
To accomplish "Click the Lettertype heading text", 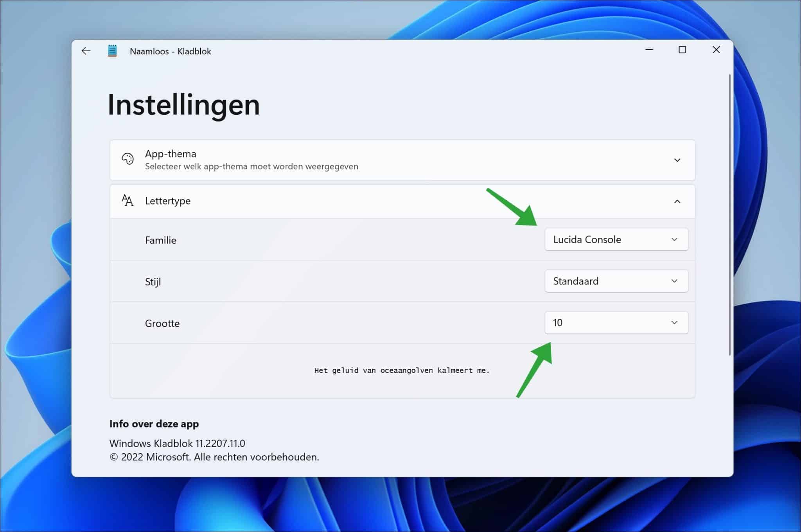I will [x=168, y=201].
